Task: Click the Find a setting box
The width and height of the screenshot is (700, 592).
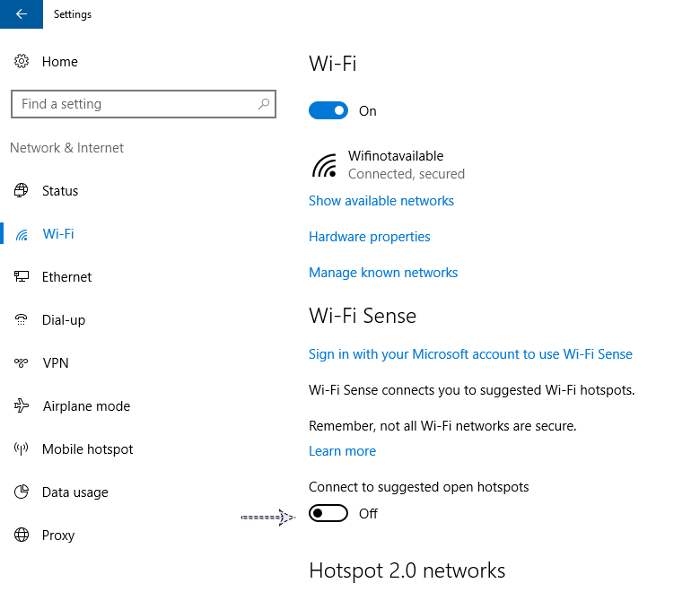Action: pos(135,104)
